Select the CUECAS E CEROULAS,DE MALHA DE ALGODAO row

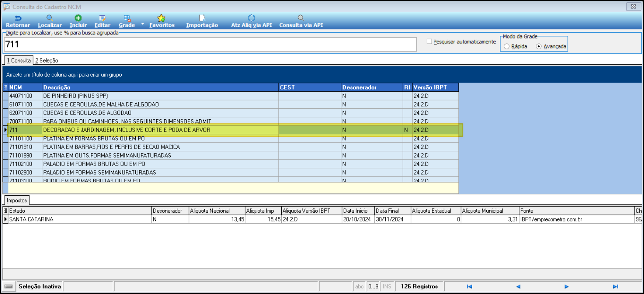(x=231, y=104)
